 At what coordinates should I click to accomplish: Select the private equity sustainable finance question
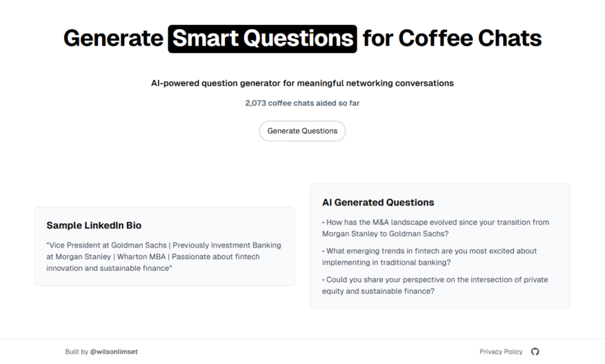(435, 285)
